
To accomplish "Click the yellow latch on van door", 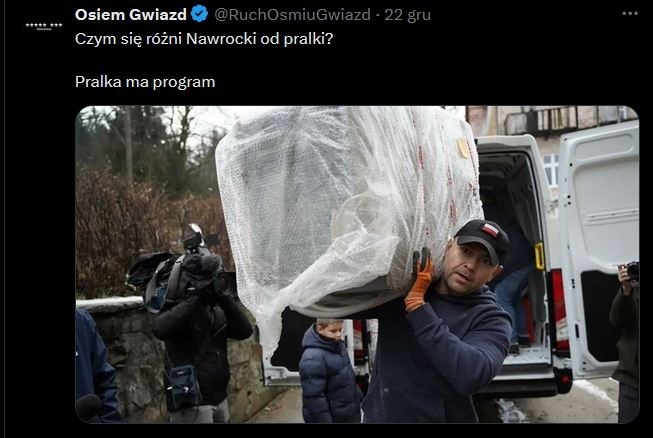I will pyautogui.click(x=539, y=256).
